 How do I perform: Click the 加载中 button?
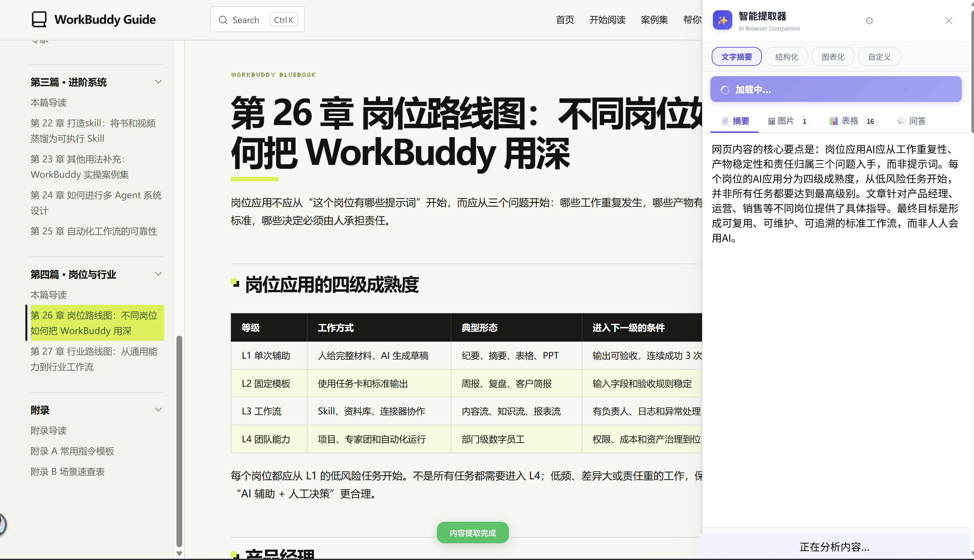click(x=835, y=89)
